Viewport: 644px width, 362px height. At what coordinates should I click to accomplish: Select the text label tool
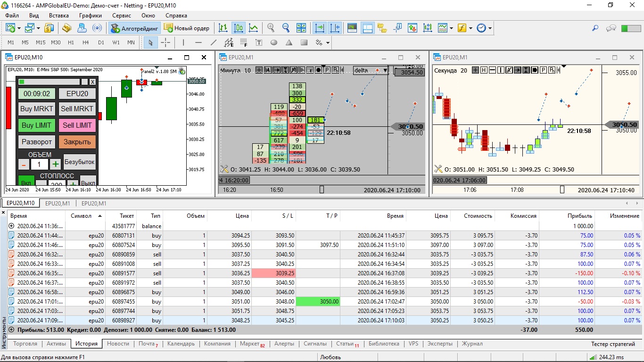coord(259,42)
